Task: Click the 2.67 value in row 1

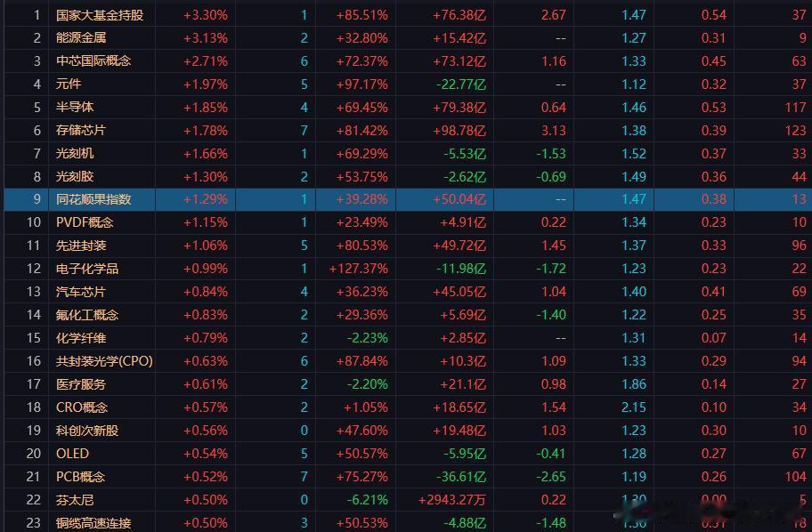Action: pyautogui.click(x=554, y=15)
